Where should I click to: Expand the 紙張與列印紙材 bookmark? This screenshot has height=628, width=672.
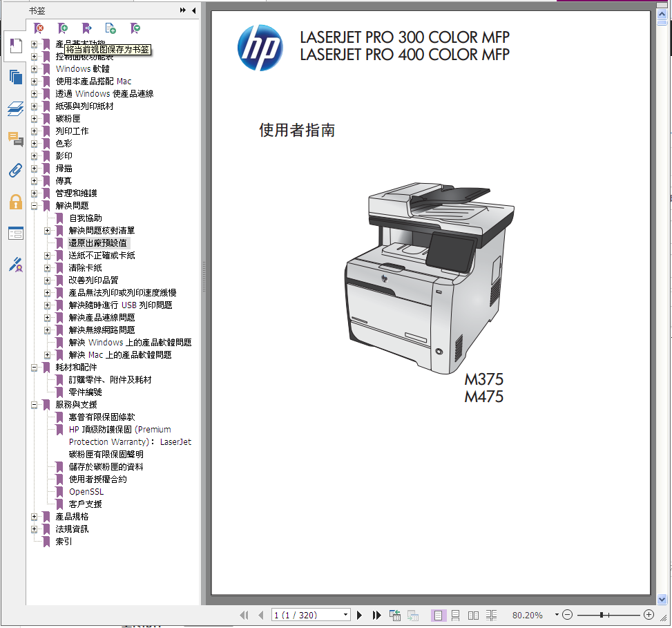tap(35, 106)
